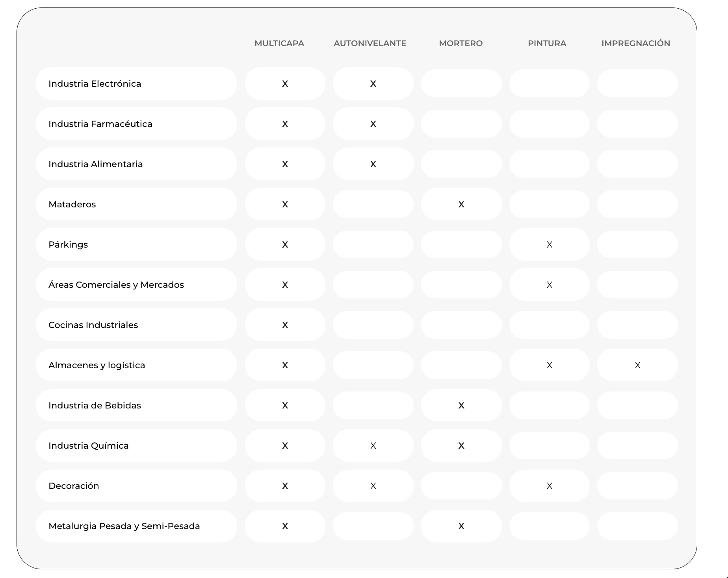Click the X for Párkings under Pintura
728x578 pixels.
click(x=549, y=244)
